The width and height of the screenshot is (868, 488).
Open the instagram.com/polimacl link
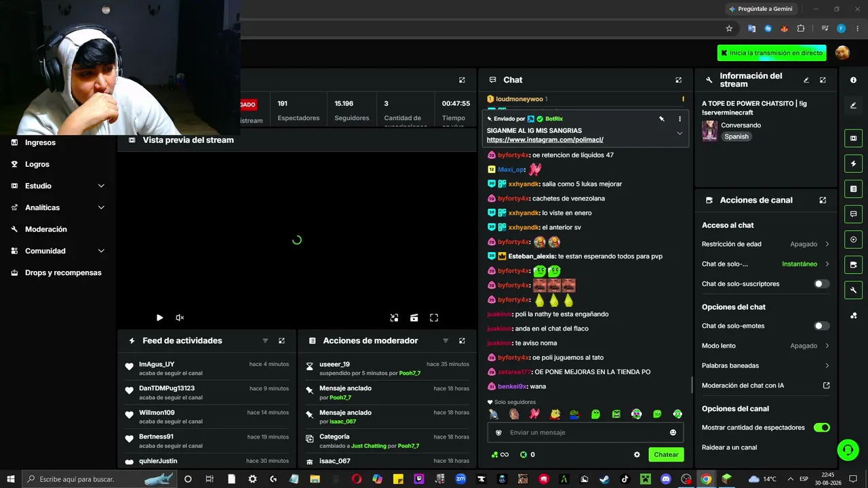click(545, 140)
